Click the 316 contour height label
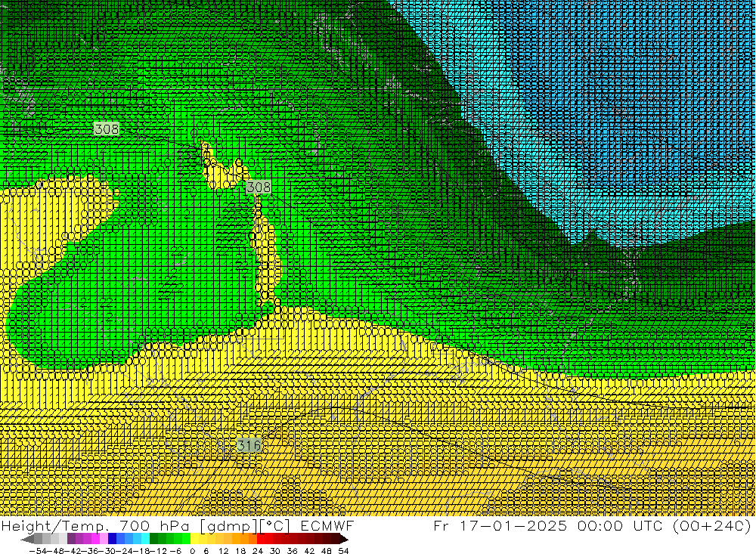Viewport: 756px width, 554px height. pyautogui.click(x=249, y=444)
